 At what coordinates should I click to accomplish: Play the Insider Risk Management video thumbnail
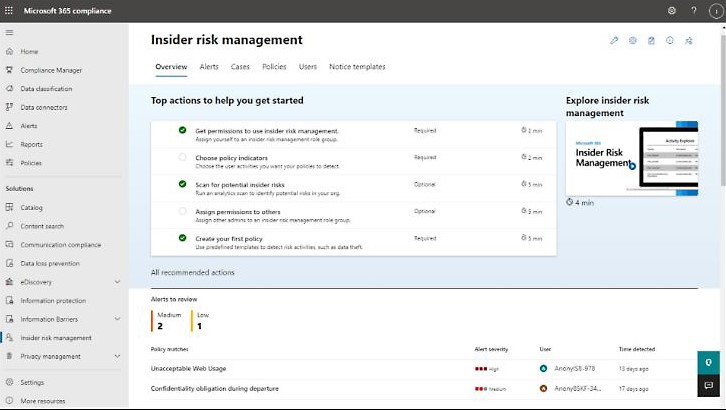click(632, 158)
